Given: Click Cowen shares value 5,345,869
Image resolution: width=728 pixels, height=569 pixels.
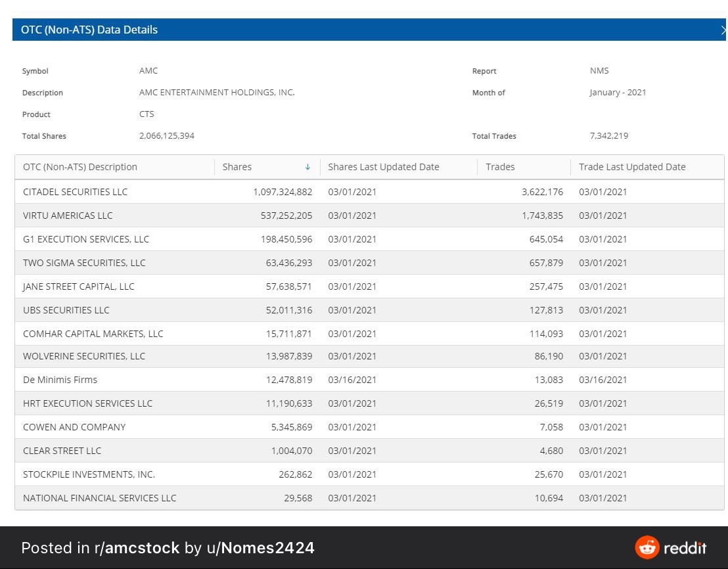Looking at the screenshot, I should tap(292, 427).
